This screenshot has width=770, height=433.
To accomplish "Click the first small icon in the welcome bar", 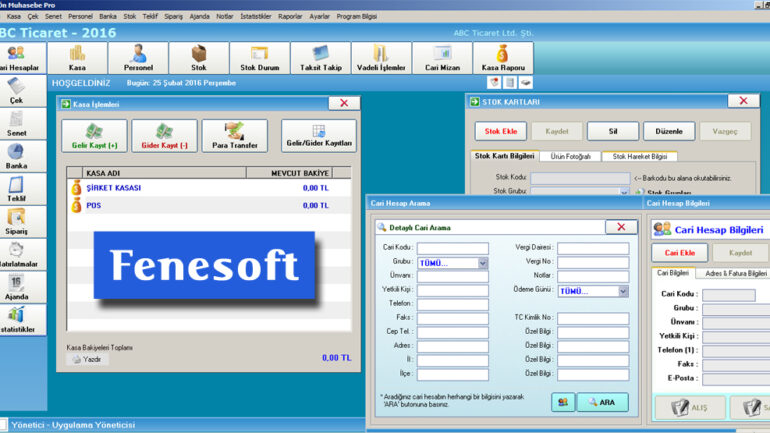I will click(x=495, y=82).
